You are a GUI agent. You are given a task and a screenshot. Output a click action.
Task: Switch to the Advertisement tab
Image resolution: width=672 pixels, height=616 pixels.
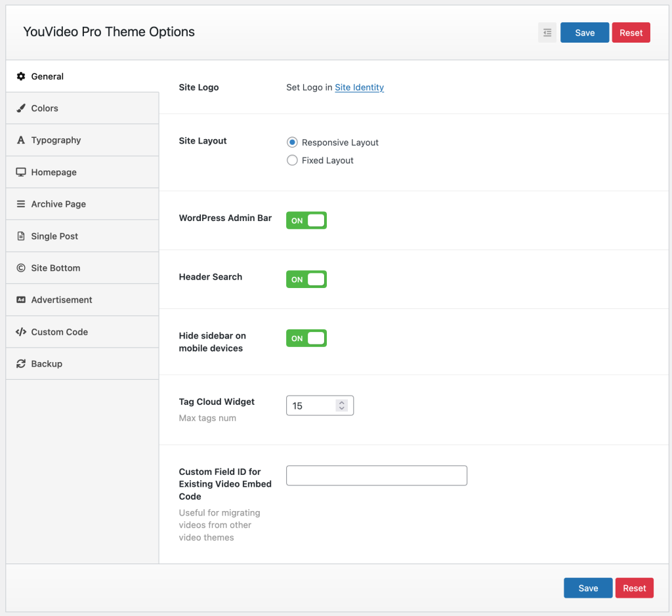pyautogui.click(x=62, y=300)
